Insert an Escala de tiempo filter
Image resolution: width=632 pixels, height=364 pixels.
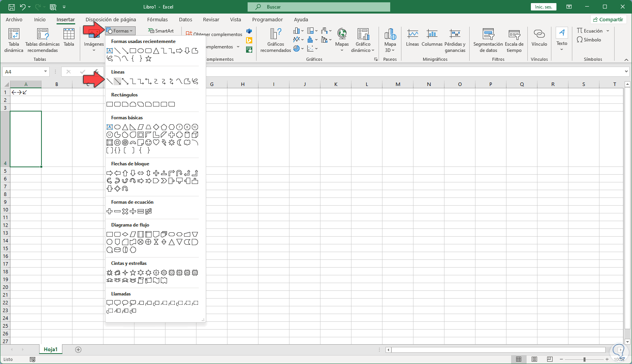pos(514,40)
